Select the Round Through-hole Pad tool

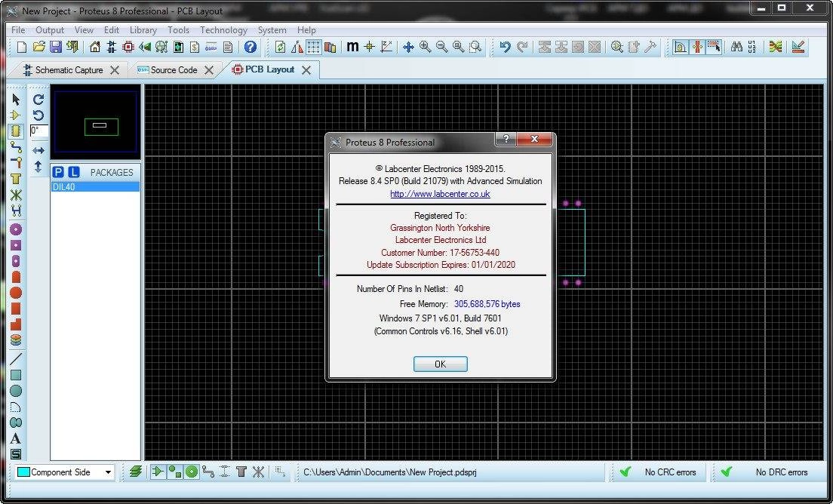pos(15,229)
